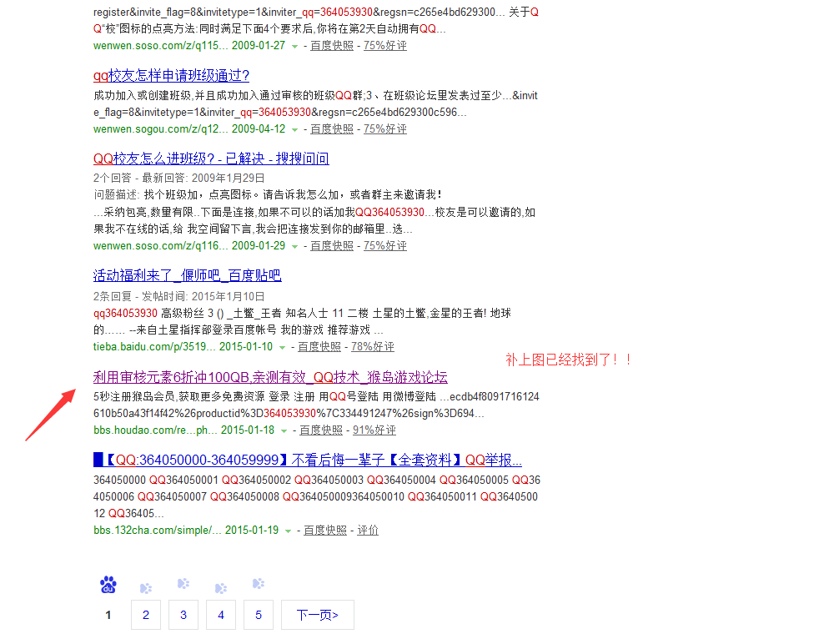Expand dropdown arrow beside wenwen.sogou.com 2009-04-12
The height and width of the screenshot is (644, 834).
coord(294,130)
